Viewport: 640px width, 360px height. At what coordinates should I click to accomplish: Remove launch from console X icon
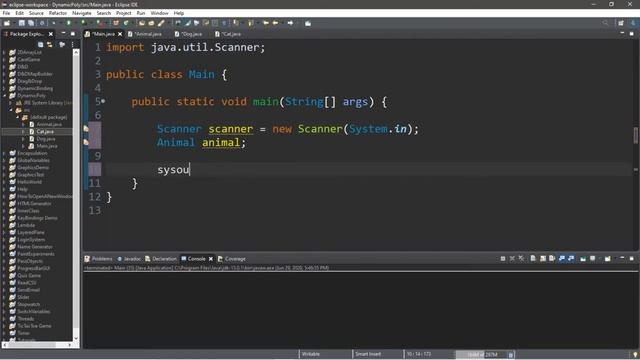pyautogui.click(x=512, y=258)
